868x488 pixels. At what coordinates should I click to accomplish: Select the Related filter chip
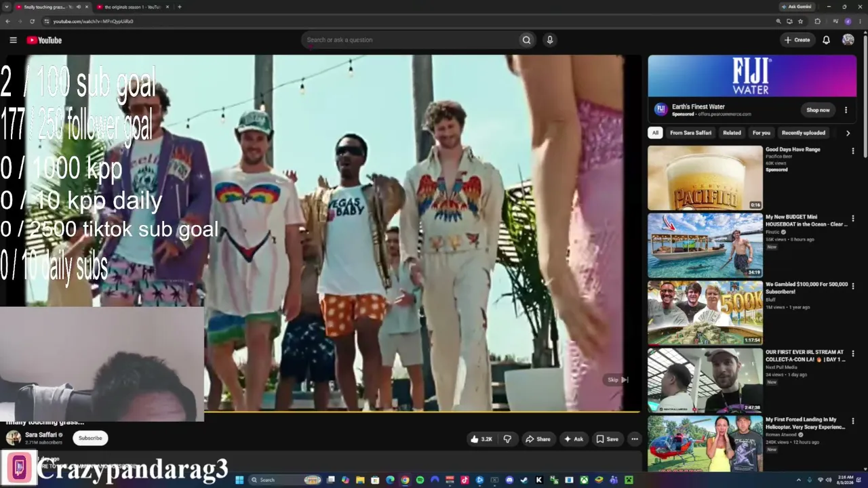732,133
